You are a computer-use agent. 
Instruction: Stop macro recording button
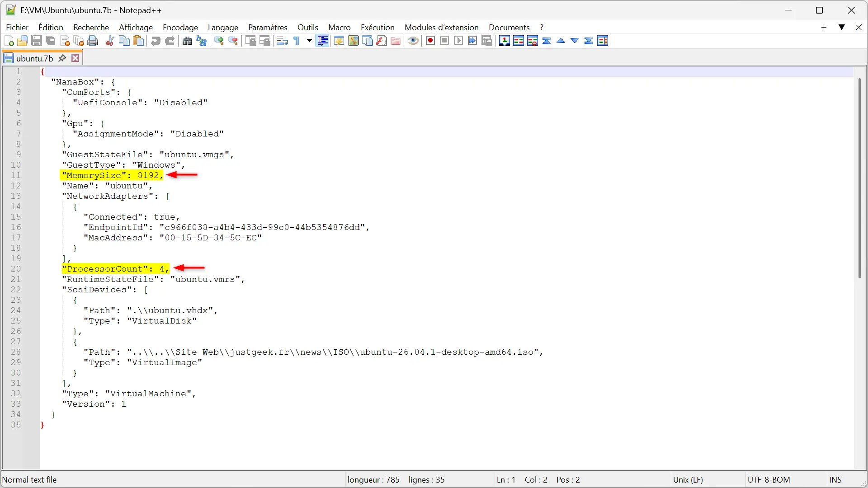point(444,41)
